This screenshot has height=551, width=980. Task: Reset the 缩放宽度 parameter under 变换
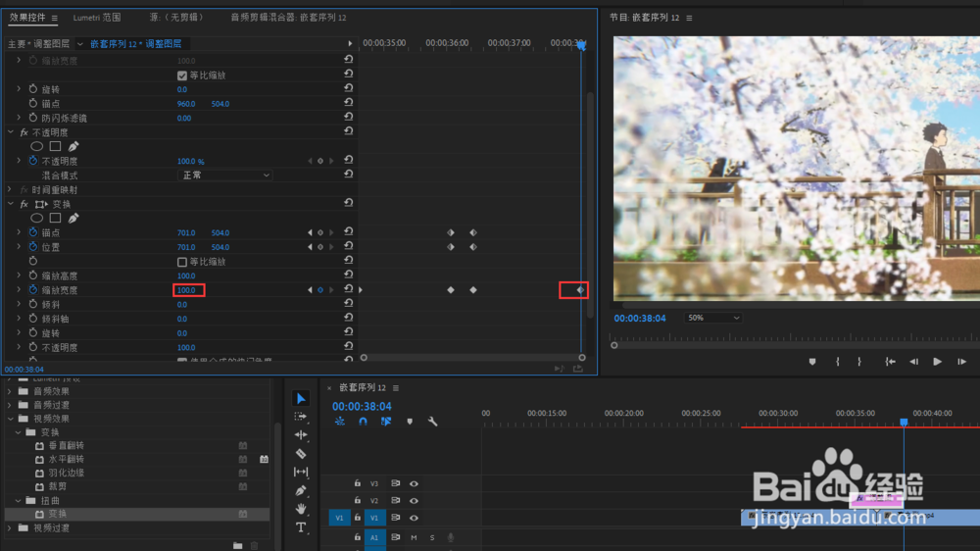click(349, 289)
